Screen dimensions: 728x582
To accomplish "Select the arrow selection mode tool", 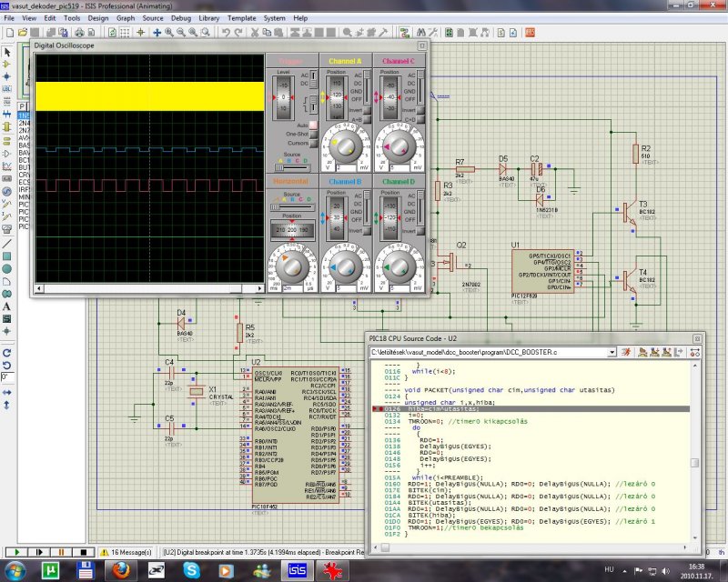I will tap(7, 53).
